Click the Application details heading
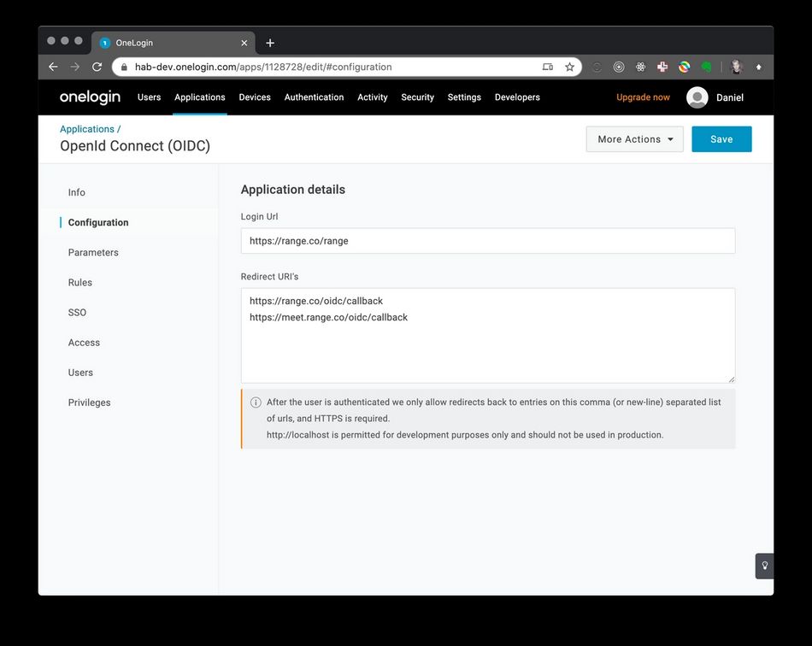The image size is (812, 646). pyautogui.click(x=292, y=190)
